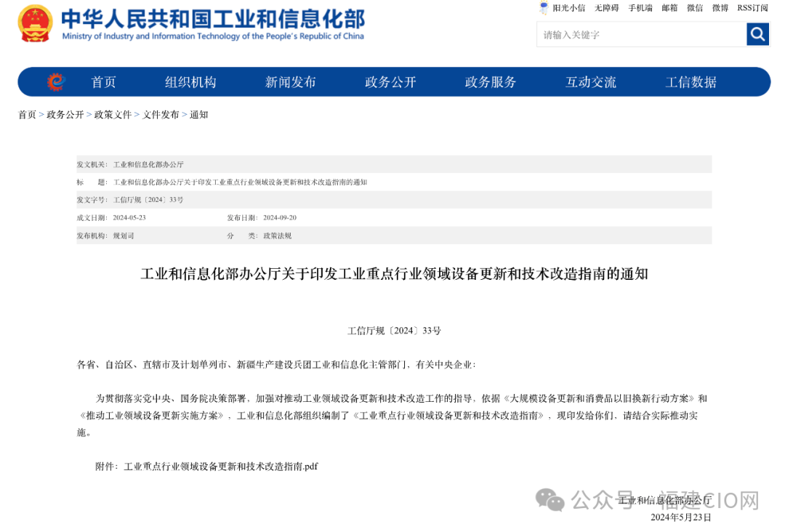785x532 pixels.
Task: Open the 首页 navigation menu item
Action: click(x=103, y=82)
